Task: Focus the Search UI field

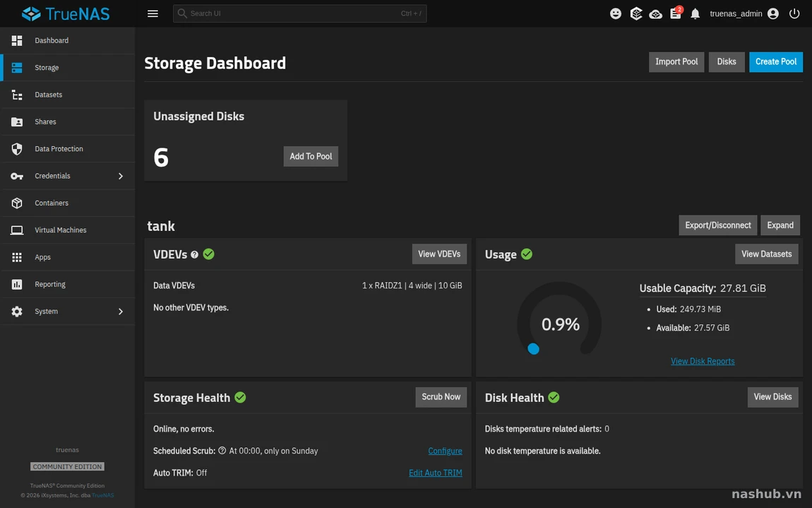Action: tap(299, 13)
